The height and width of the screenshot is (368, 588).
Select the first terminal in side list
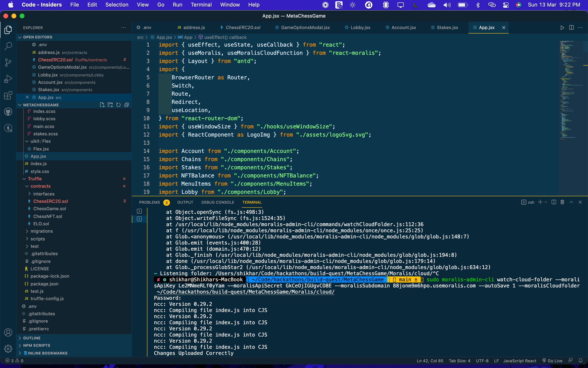coord(139,211)
